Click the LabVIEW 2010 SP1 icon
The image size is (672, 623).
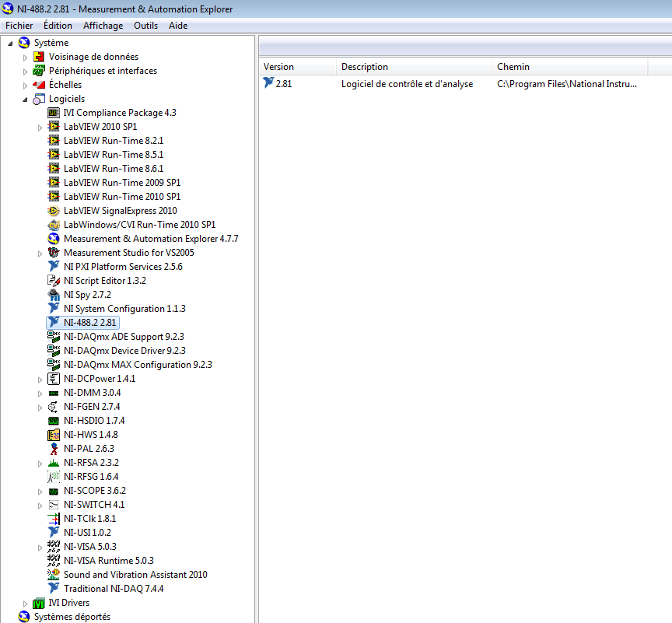pyautogui.click(x=54, y=127)
